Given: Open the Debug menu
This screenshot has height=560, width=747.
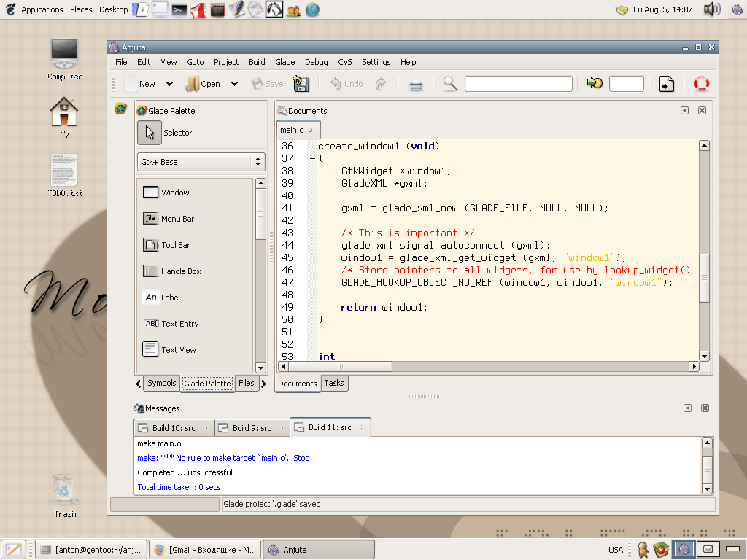Looking at the screenshot, I should click(317, 62).
